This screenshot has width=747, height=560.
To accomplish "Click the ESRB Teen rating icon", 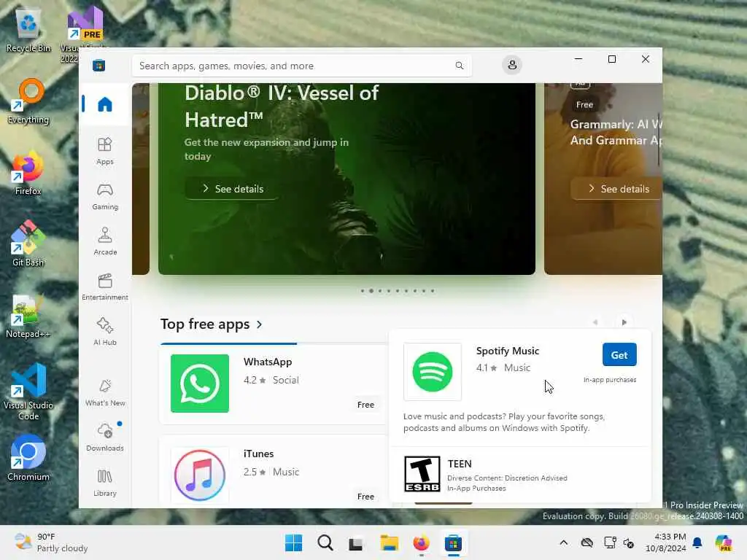I will coord(422,474).
